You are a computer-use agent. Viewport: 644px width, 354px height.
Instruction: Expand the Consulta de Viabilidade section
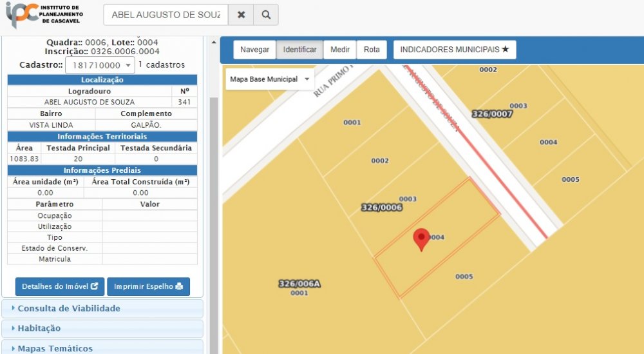[102, 308]
